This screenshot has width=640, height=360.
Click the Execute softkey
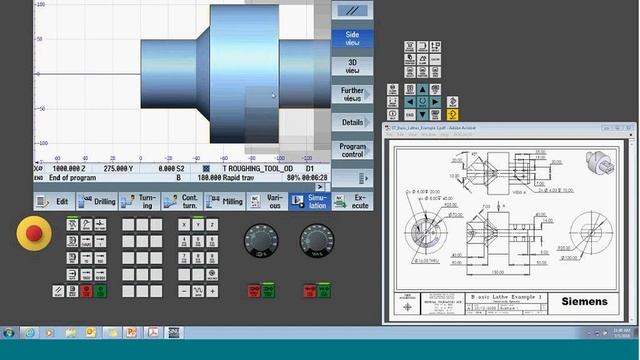(352, 202)
